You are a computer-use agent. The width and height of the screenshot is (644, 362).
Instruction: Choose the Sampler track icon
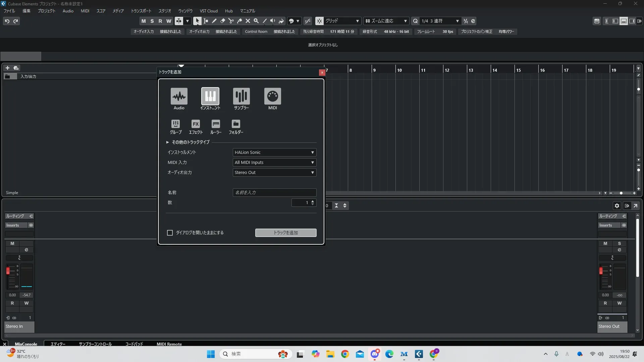point(241,97)
